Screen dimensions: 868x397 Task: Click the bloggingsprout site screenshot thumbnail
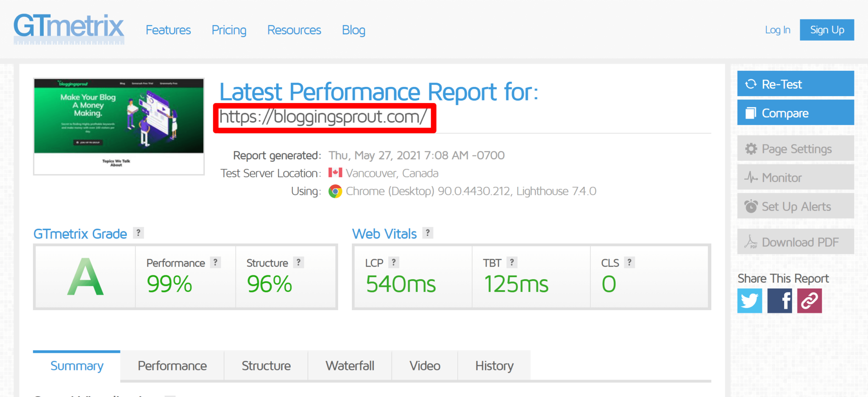coord(119,126)
